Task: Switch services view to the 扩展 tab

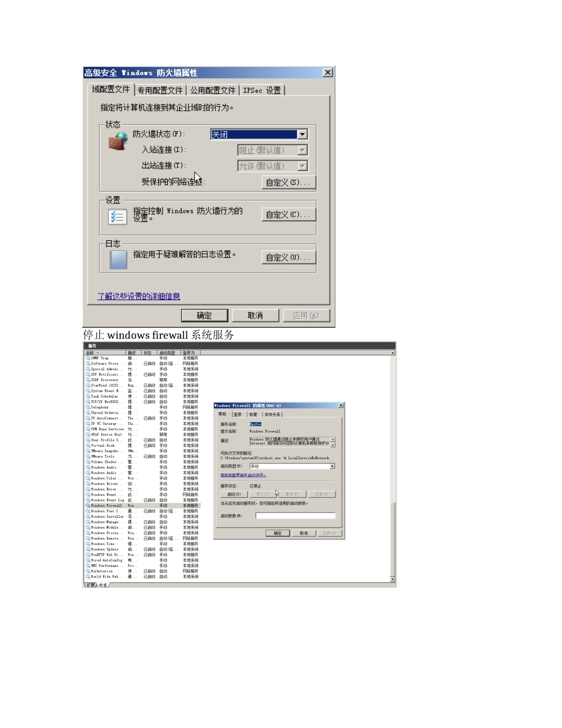Action: pyautogui.click(x=91, y=585)
